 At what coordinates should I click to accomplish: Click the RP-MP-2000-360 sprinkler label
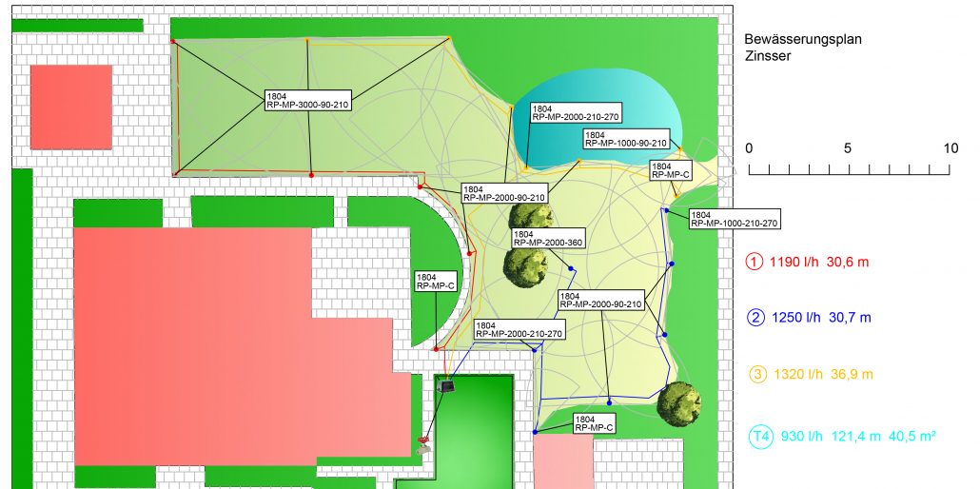(x=547, y=238)
